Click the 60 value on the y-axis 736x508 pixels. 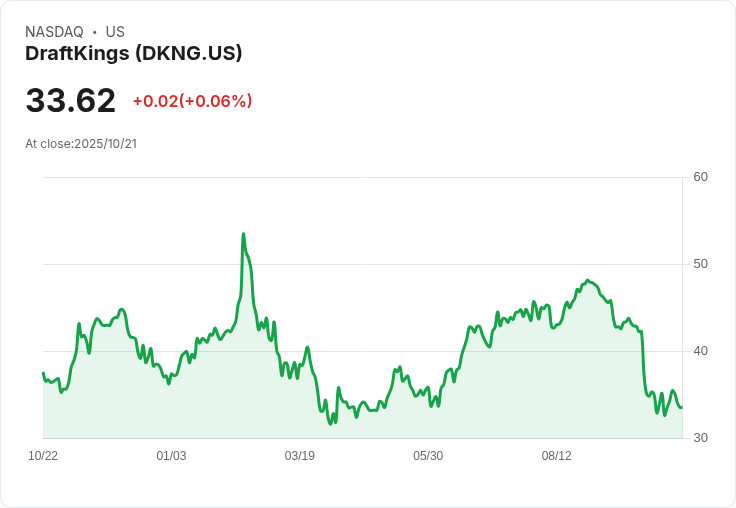pos(701,177)
